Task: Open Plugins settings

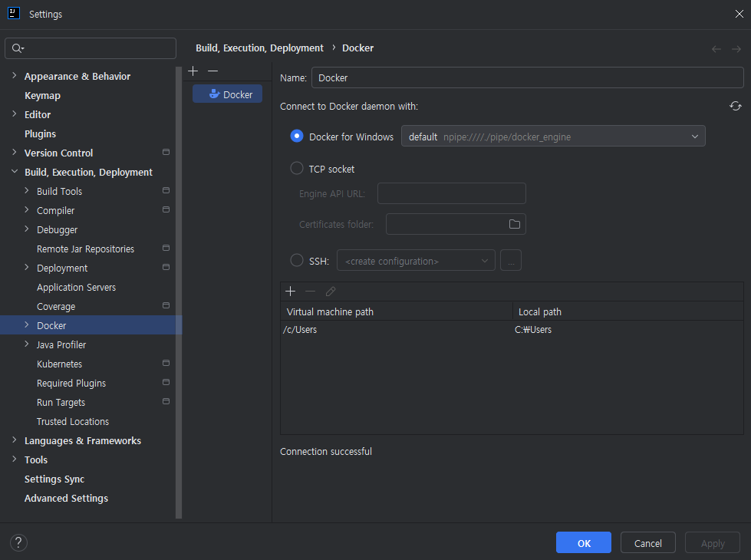Action: [x=40, y=133]
